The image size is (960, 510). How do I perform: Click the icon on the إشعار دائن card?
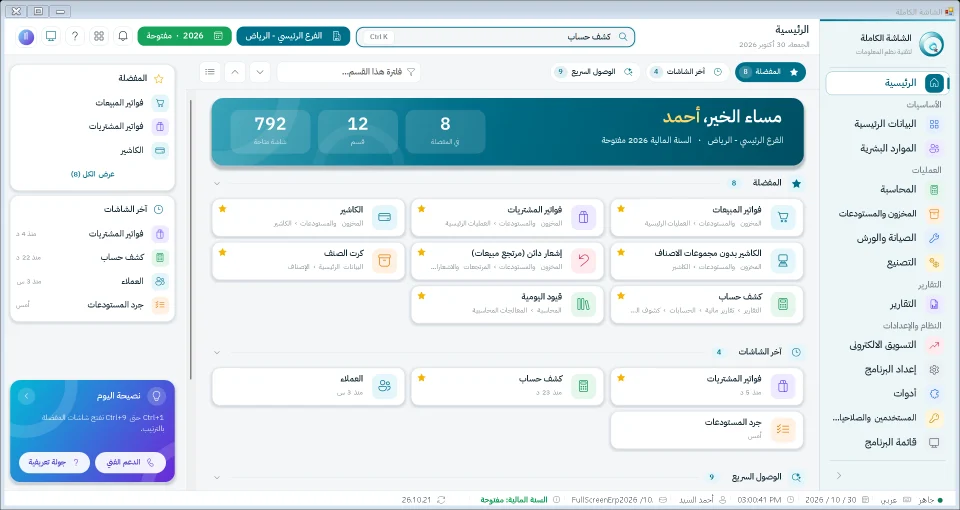point(583,261)
